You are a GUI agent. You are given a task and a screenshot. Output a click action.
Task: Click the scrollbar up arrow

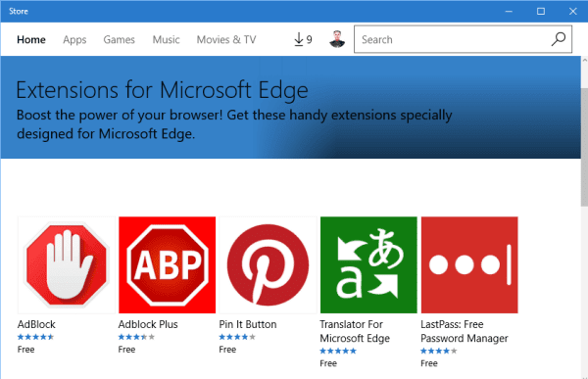click(584, 60)
